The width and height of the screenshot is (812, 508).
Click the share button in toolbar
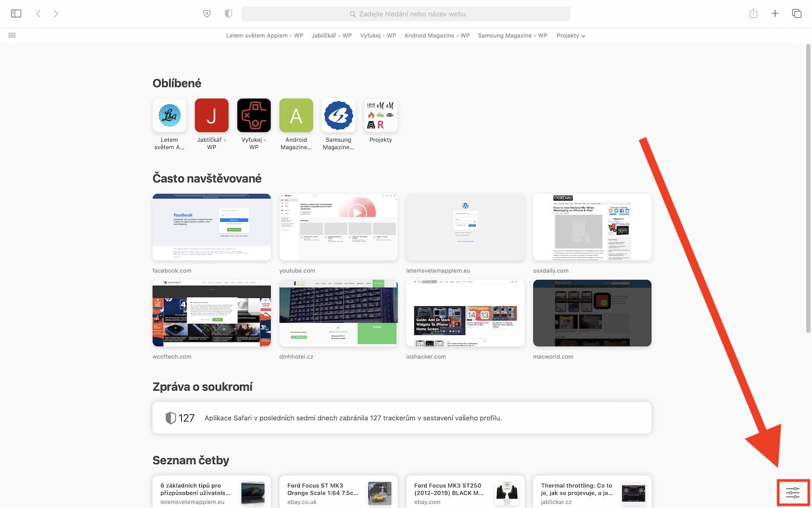pos(753,14)
